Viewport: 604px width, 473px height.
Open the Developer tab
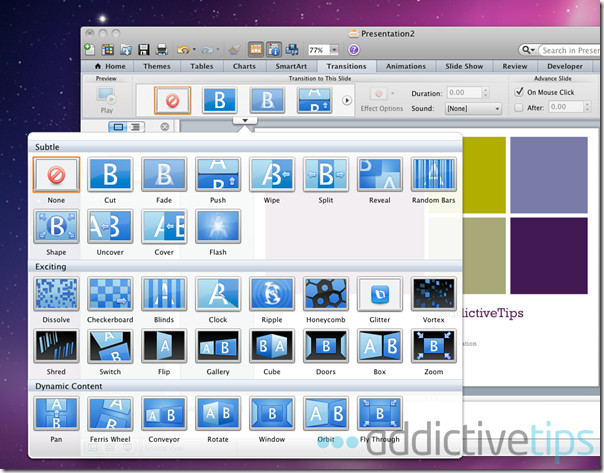(x=565, y=66)
